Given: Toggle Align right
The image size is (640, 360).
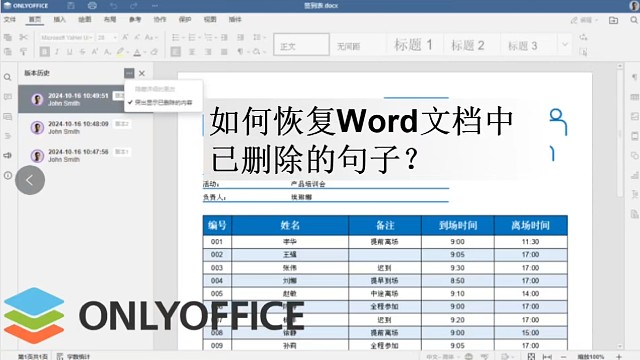Looking at the screenshot, I should coord(208,52).
